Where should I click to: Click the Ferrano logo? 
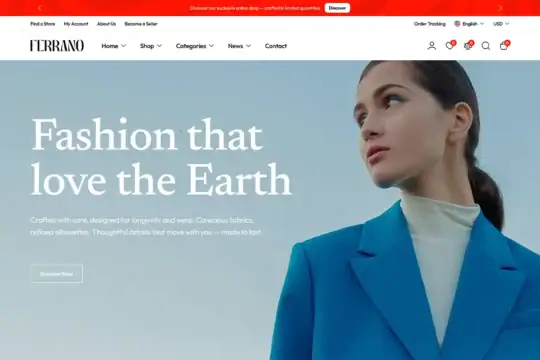pyautogui.click(x=57, y=45)
